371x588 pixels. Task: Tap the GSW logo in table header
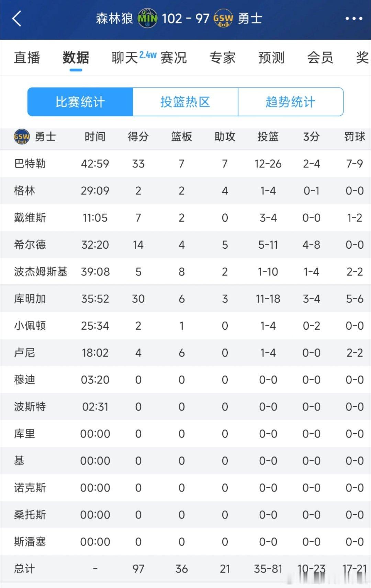coord(22,137)
